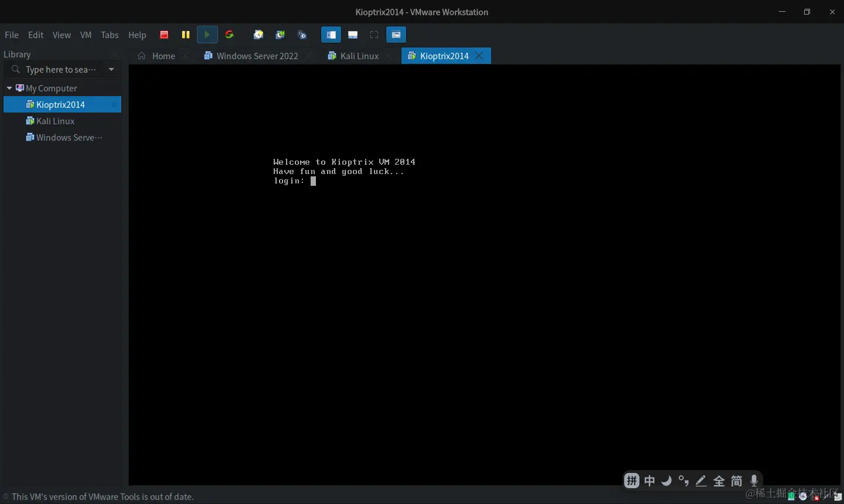Close the VMware Workstation window
844x504 pixels.
832,12
